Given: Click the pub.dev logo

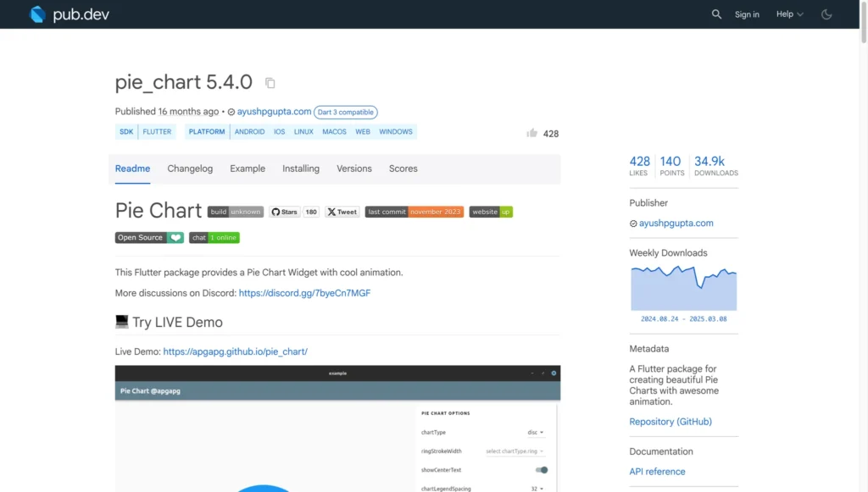Looking at the screenshot, I should [70, 14].
